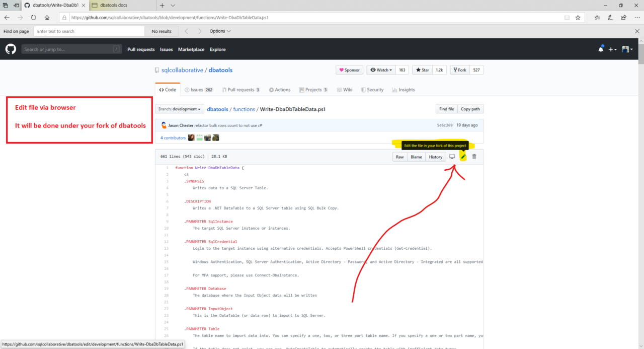View the Raw file
The width and height of the screenshot is (644, 349).
click(399, 157)
